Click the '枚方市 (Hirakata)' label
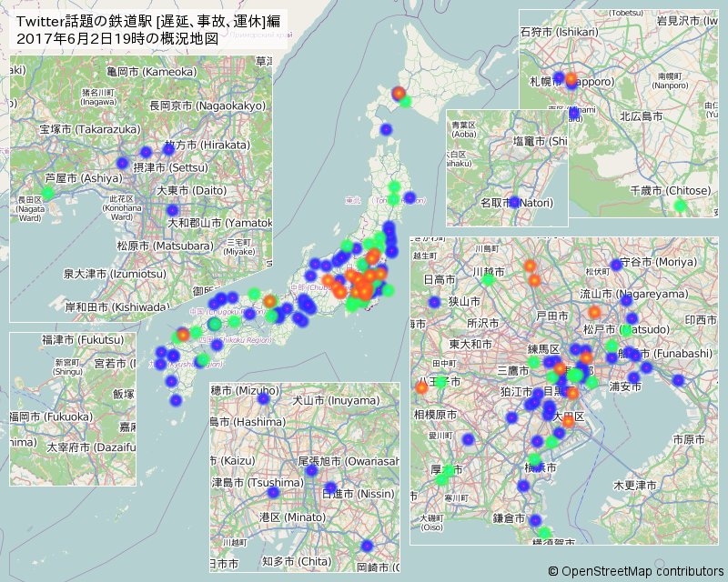Screen dimensions: 728x582 [207, 145]
